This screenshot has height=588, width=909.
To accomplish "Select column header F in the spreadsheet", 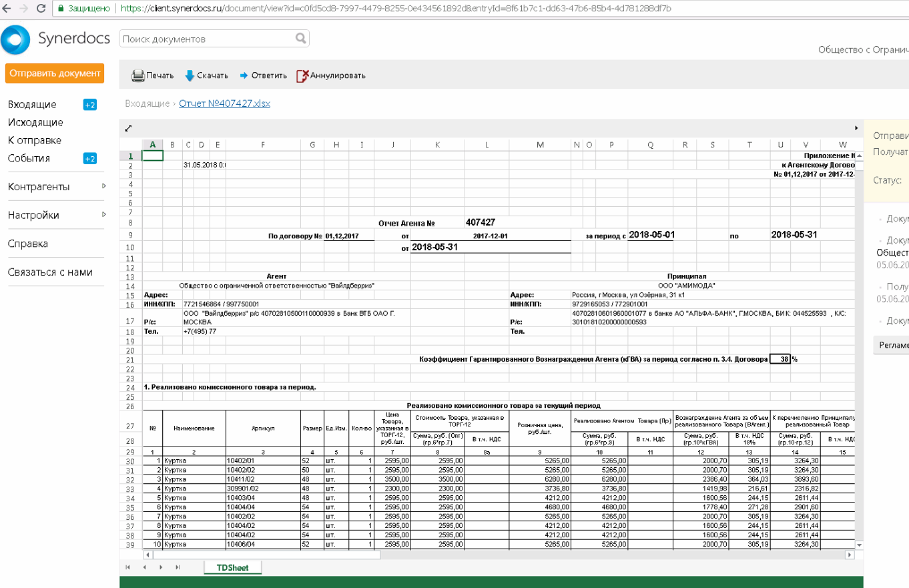I will [x=263, y=145].
